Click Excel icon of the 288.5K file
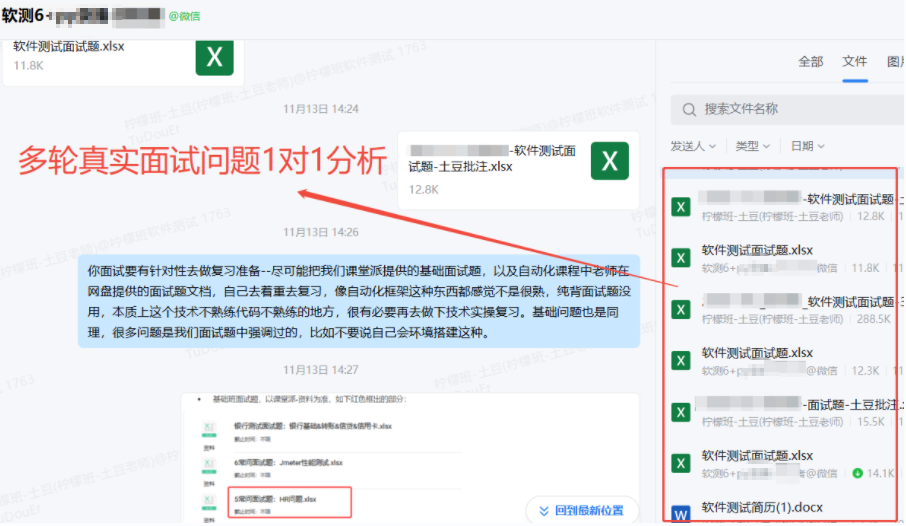The height and width of the screenshot is (526, 906). [681, 310]
